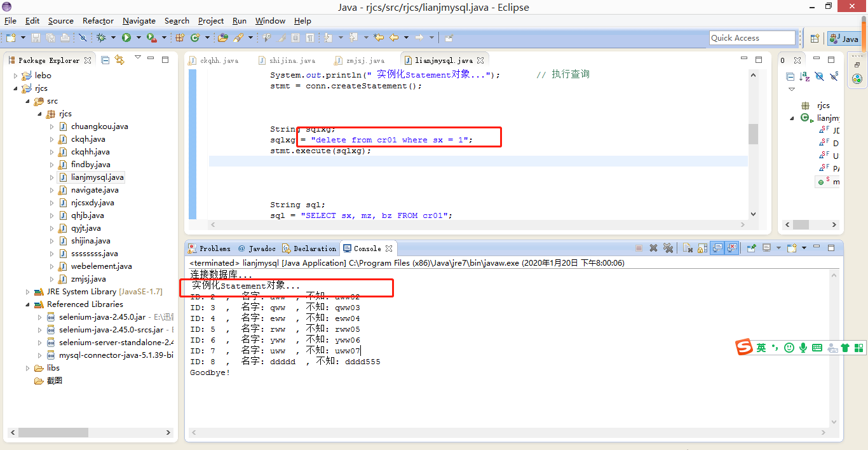Click the green Run button in toolbar
Screen dimensions: 868x450
click(x=126, y=37)
